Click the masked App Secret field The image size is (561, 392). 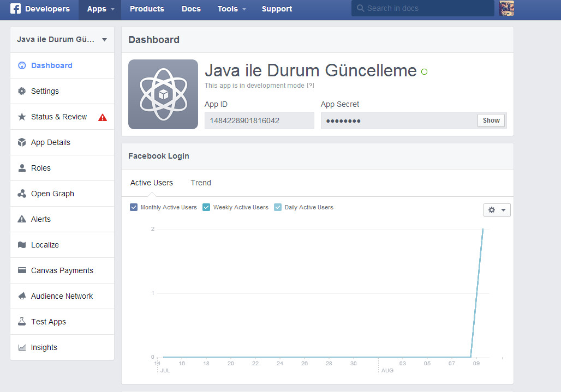tap(399, 120)
